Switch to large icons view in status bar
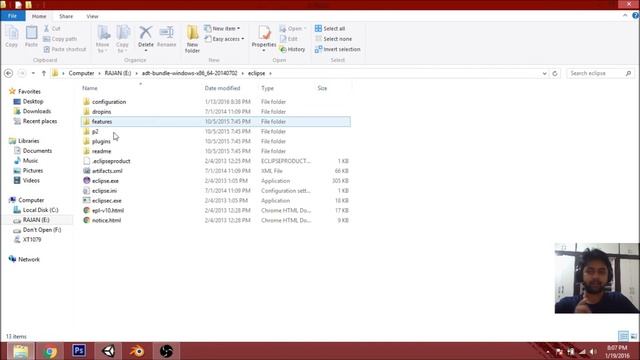The height and width of the screenshot is (360, 640). 633,336
